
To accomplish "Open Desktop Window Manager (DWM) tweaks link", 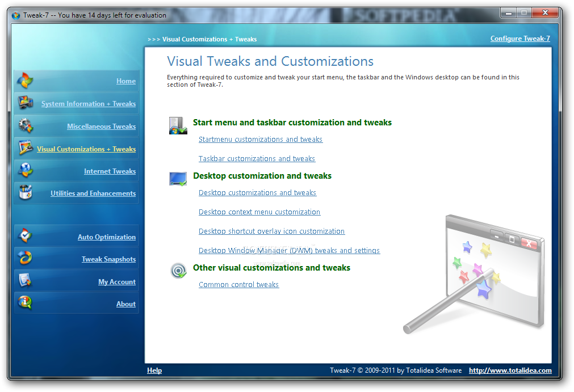I will [289, 251].
